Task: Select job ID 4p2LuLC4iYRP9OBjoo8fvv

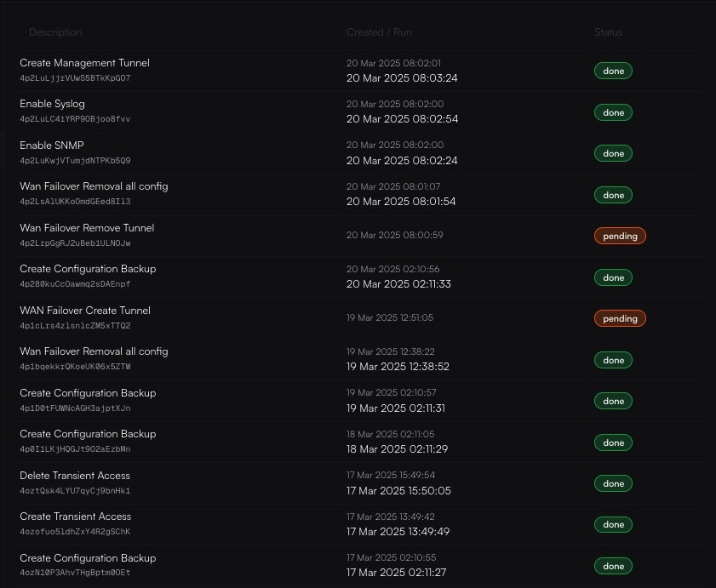Action: [x=75, y=119]
